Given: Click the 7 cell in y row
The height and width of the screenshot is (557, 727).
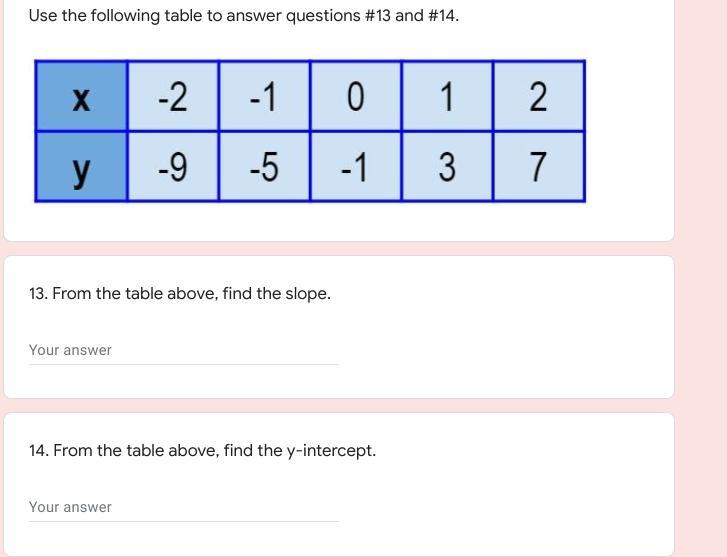Looking at the screenshot, I should (x=538, y=167).
